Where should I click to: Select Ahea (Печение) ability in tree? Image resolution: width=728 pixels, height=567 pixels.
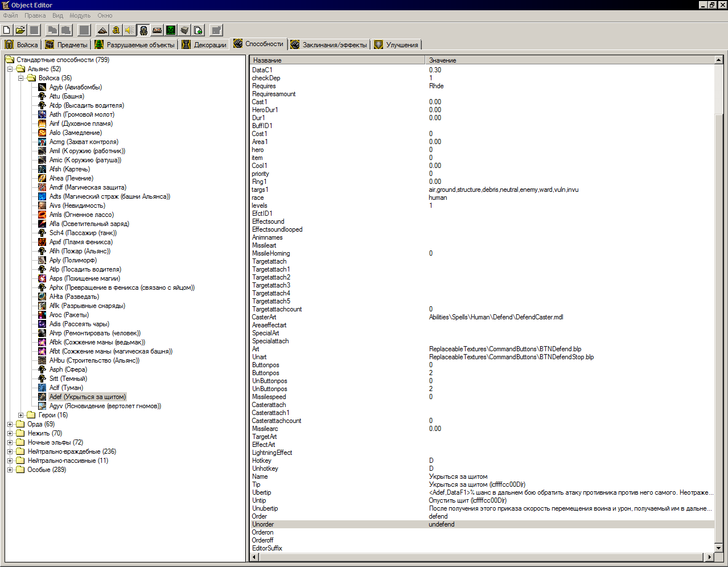pos(71,178)
